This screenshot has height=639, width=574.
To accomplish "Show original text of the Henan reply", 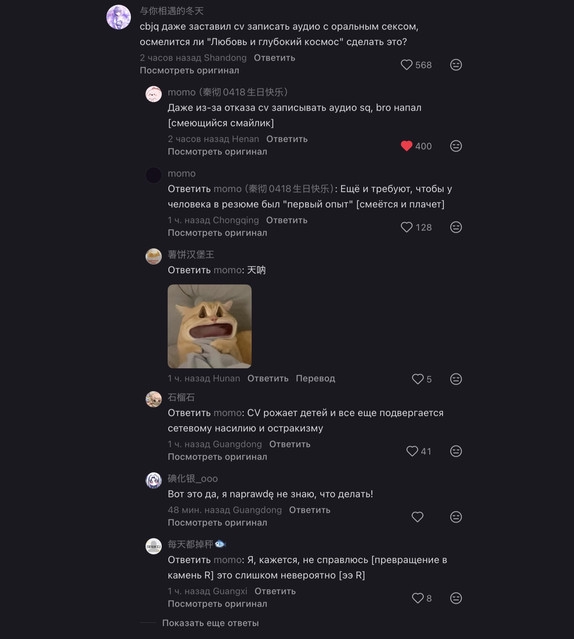I will coord(218,152).
